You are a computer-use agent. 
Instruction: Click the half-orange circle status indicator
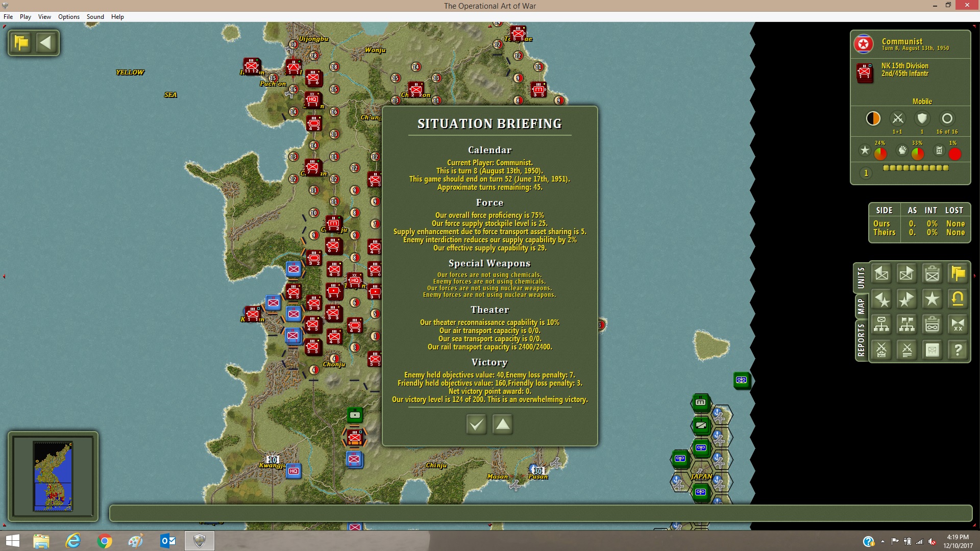(873, 118)
